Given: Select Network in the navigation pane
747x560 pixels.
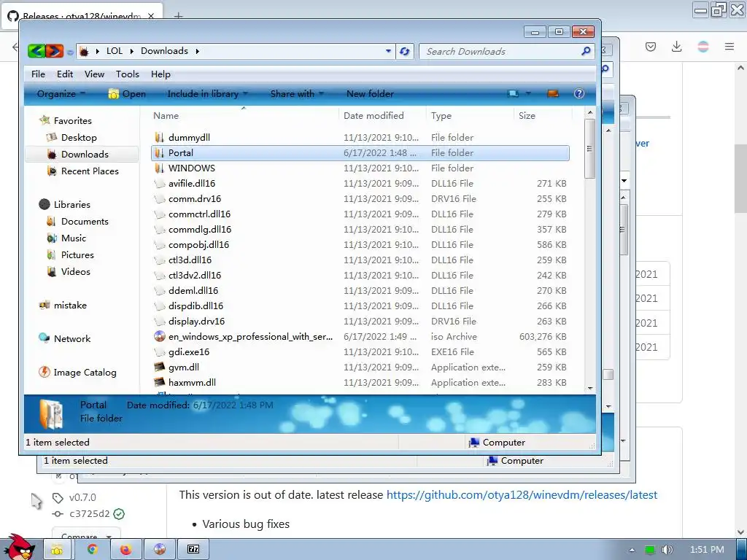Looking at the screenshot, I should click(72, 338).
